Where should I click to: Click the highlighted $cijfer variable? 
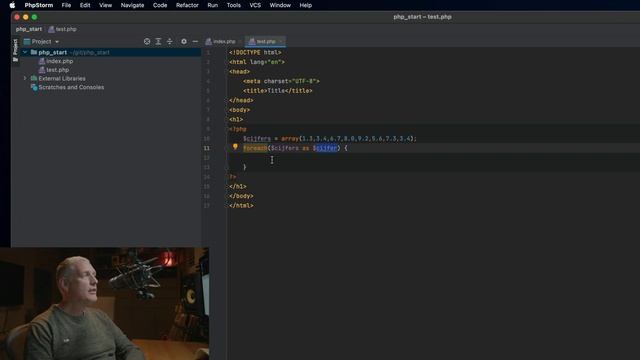coord(325,148)
